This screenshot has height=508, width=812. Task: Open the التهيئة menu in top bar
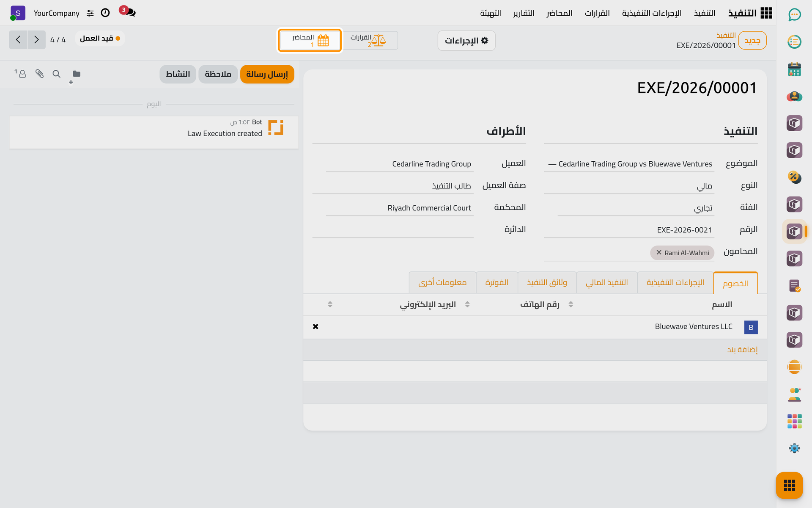tap(491, 13)
